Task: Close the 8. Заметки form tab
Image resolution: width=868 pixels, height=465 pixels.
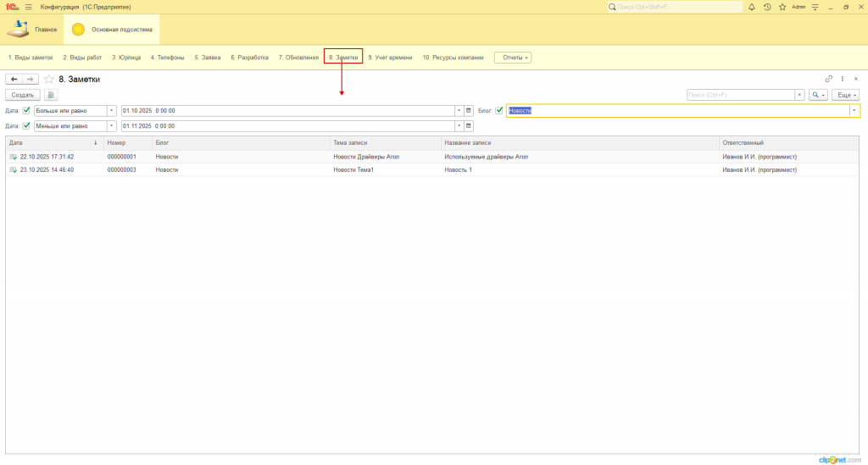Action: pyautogui.click(x=856, y=79)
